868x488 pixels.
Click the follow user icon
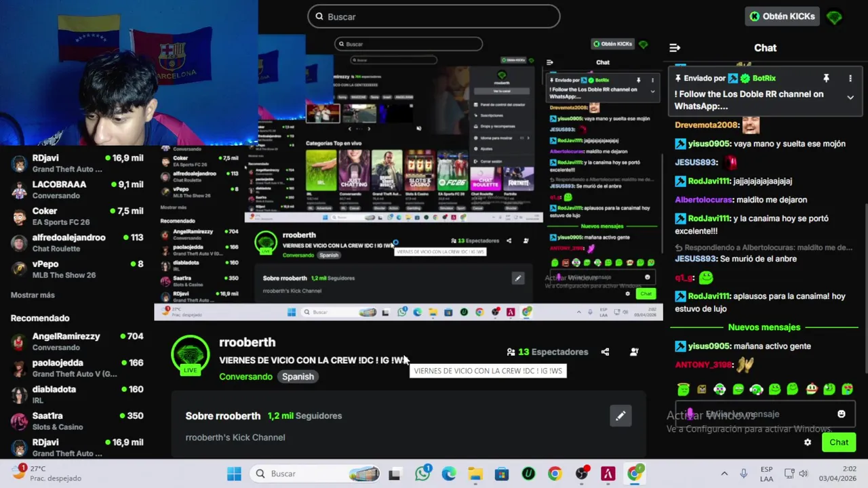(634, 352)
